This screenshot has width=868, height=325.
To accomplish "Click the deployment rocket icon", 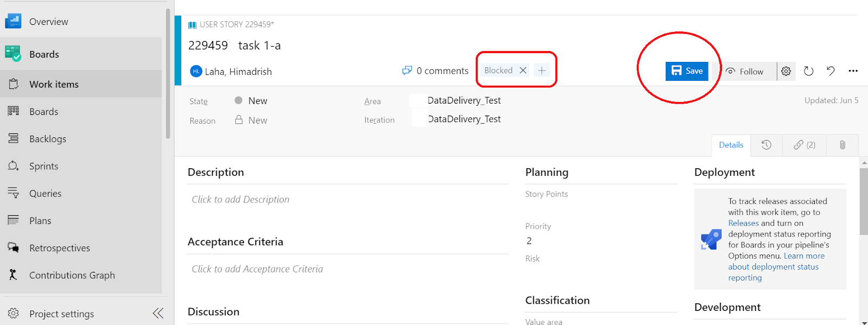I will pos(711,239).
